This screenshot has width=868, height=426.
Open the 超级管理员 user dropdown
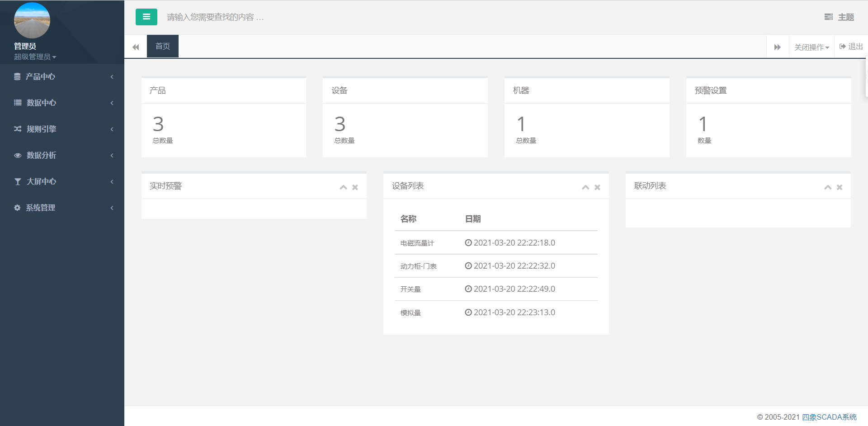click(35, 57)
